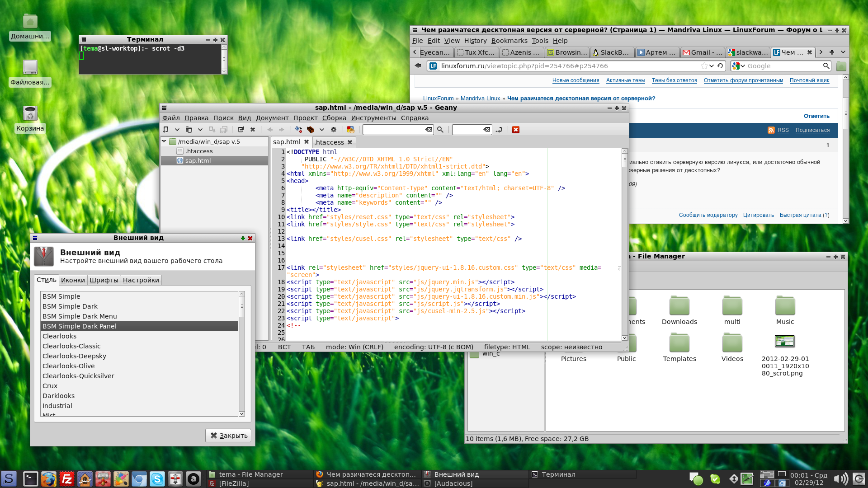Screen dimensions: 868x488
Task: Open the new-file template dropdown arrow in Geany
Action: [177, 130]
